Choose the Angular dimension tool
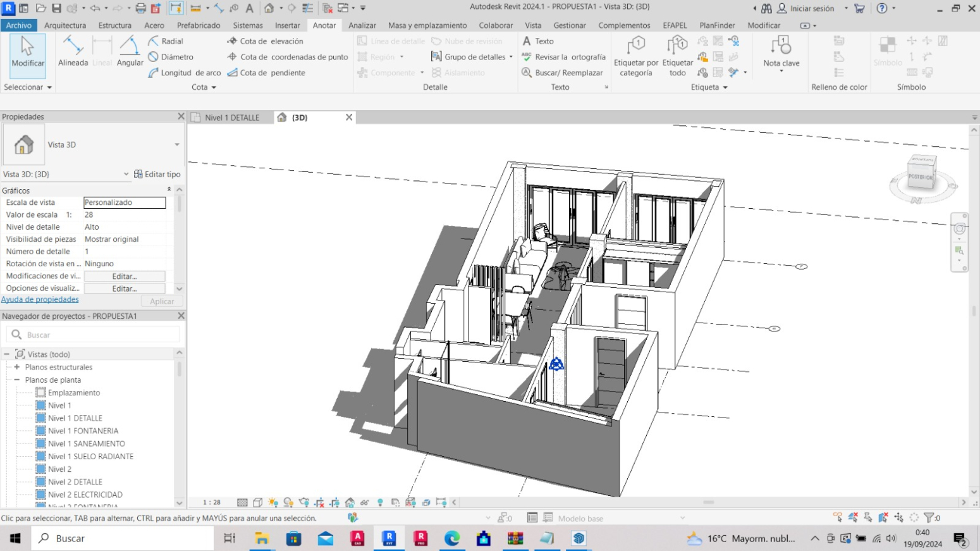This screenshot has height=551, width=980. pyautogui.click(x=130, y=52)
